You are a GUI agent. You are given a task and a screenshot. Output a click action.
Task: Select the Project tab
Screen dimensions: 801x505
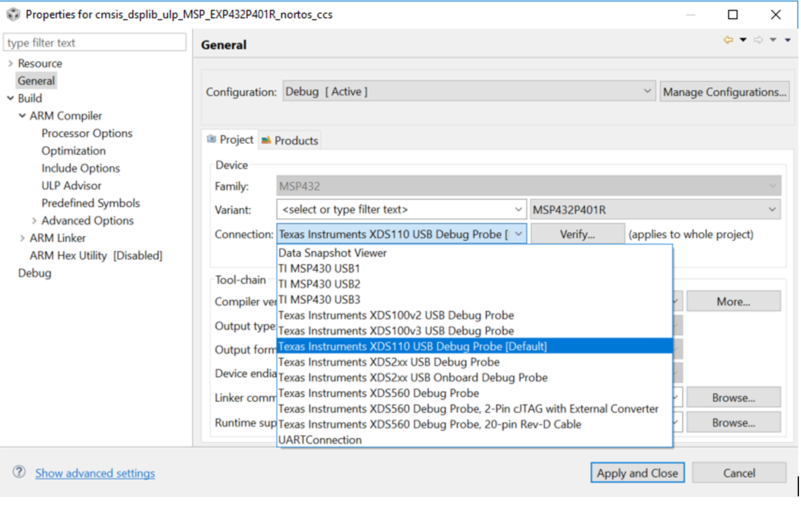230,141
